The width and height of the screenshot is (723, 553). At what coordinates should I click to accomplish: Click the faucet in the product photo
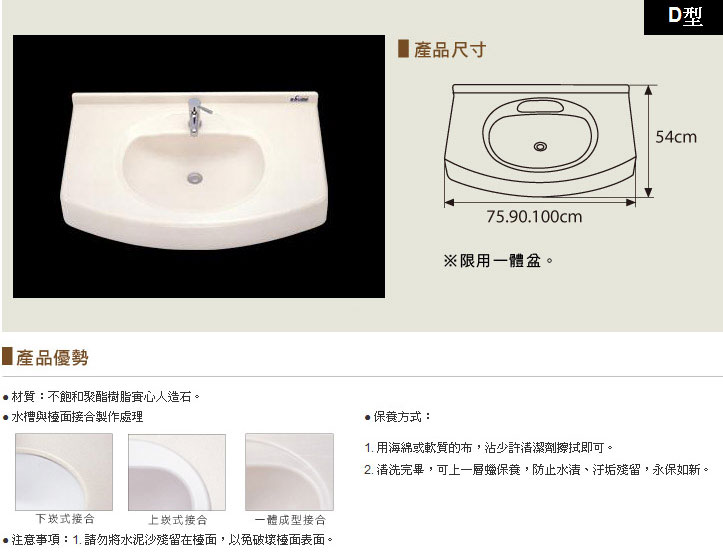point(197,116)
